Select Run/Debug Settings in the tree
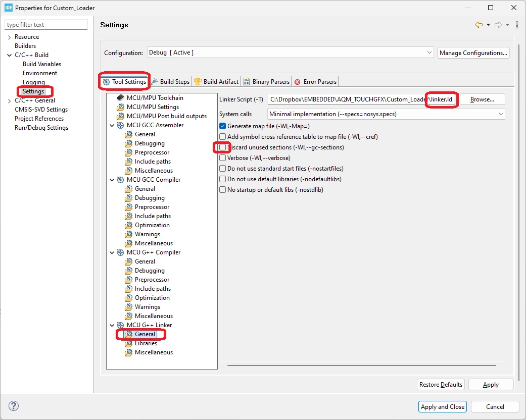The image size is (526, 420). click(41, 128)
